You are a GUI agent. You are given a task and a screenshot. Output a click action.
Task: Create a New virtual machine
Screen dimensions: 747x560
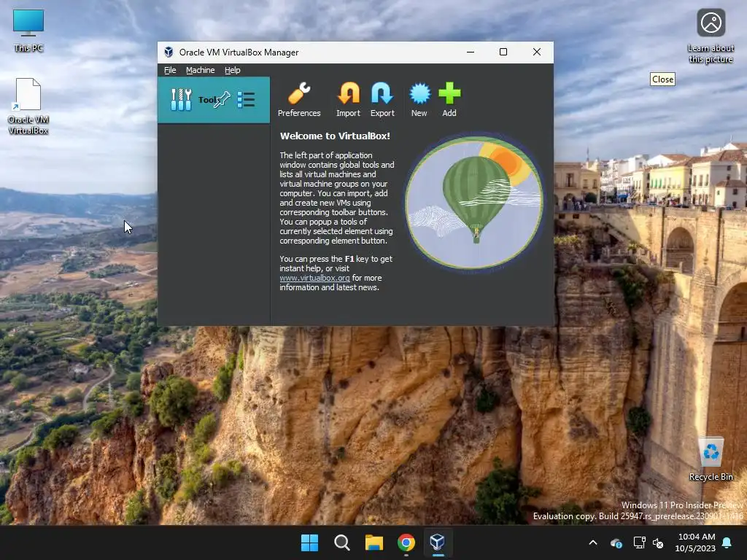coord(419,100)
